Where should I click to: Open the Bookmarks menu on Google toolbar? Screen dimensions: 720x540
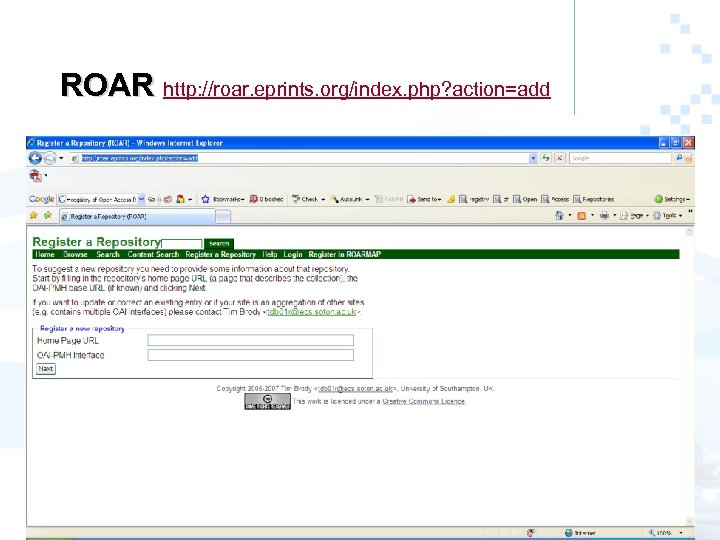click(228, 199)
